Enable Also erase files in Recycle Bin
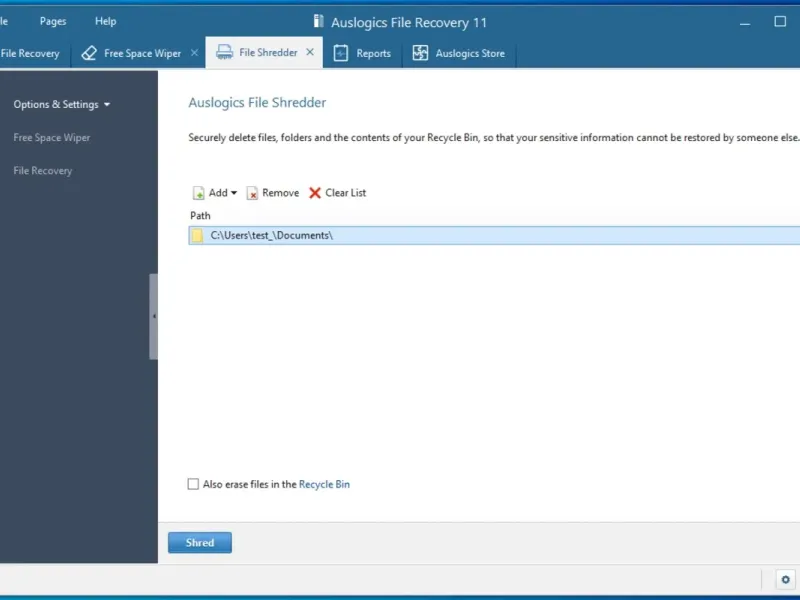The height and width of the screenshot is (600, 800). pos(193,484)
